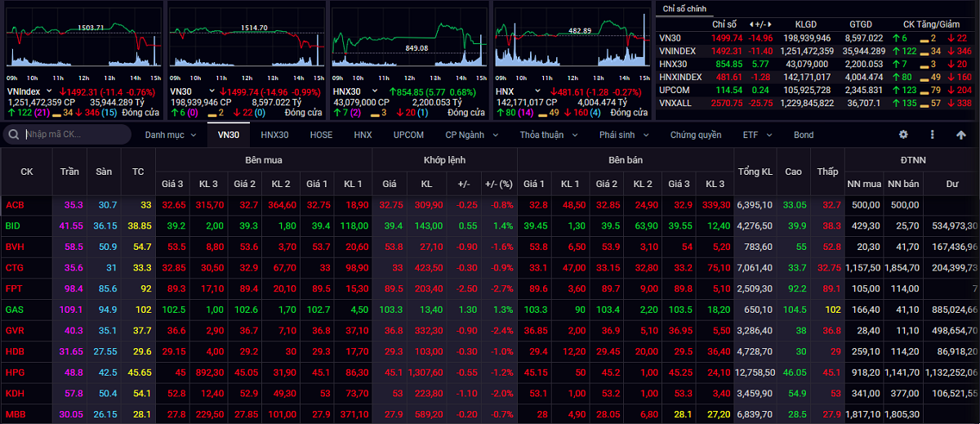Click the Khớp lệnh header
This screenshot has height=424, width=980.
click(444, 160)
